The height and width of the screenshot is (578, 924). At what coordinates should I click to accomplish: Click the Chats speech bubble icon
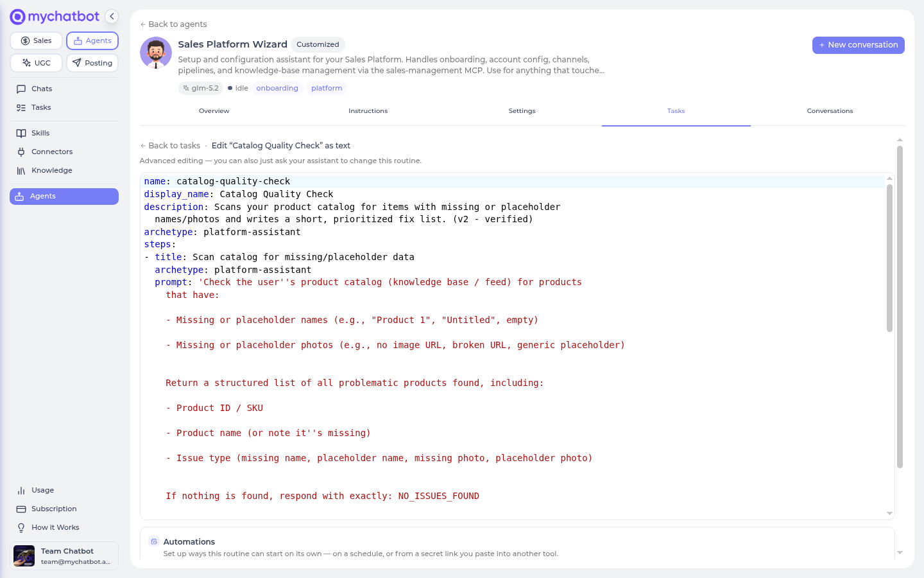[x=21, y=89]
